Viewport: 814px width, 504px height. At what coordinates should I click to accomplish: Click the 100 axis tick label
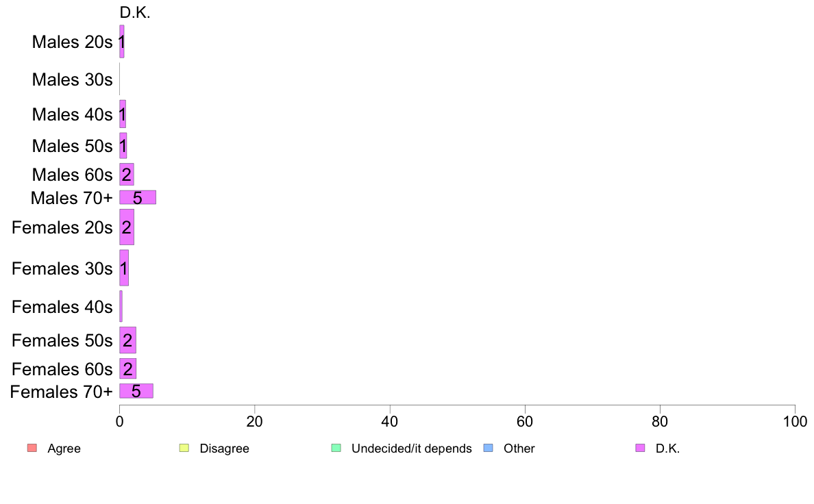point(795,421)
